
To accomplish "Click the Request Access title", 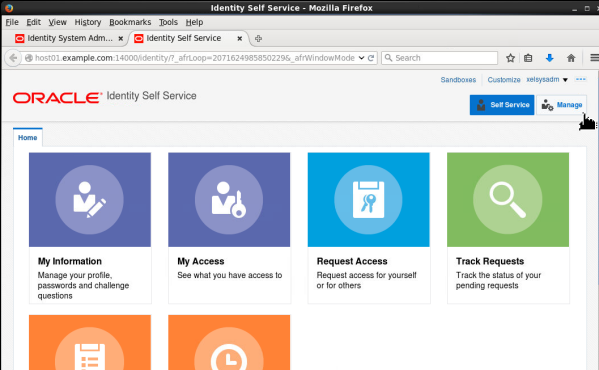I will (352, 261).
